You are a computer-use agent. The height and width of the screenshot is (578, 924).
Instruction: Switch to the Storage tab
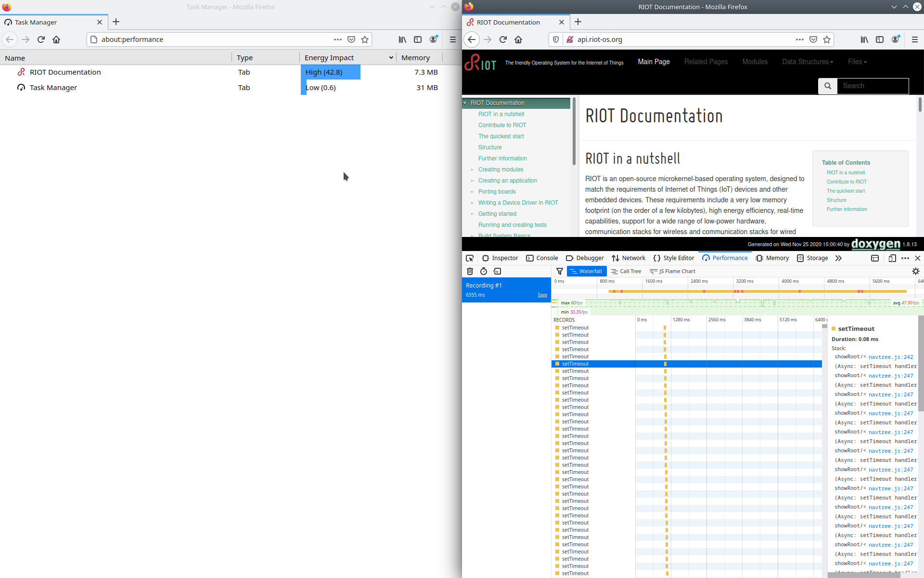[x=812, y=258]
